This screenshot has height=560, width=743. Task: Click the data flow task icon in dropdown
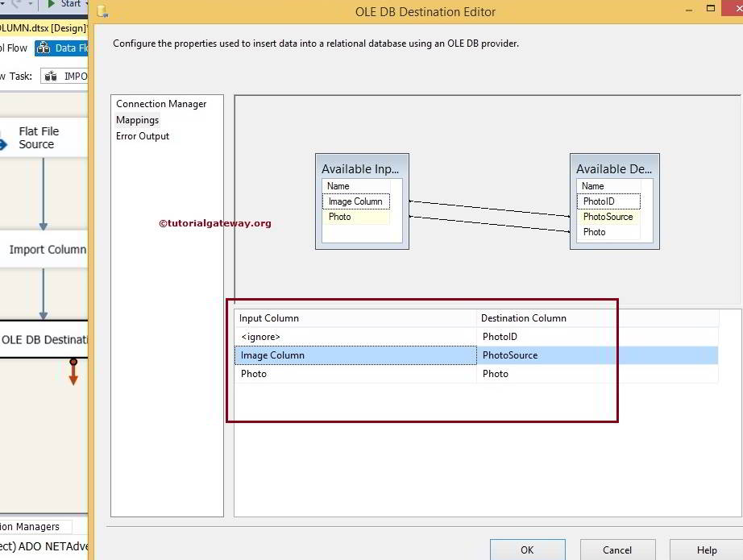tap(51, 77)
